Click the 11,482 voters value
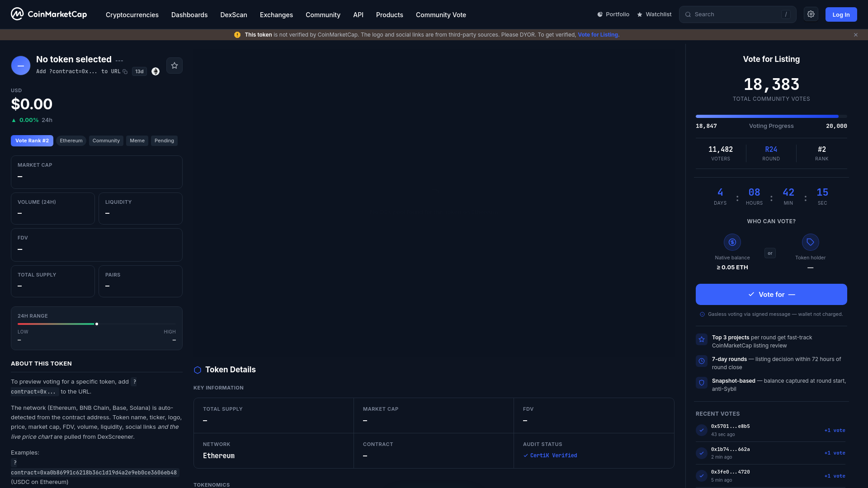 (721, 150)
